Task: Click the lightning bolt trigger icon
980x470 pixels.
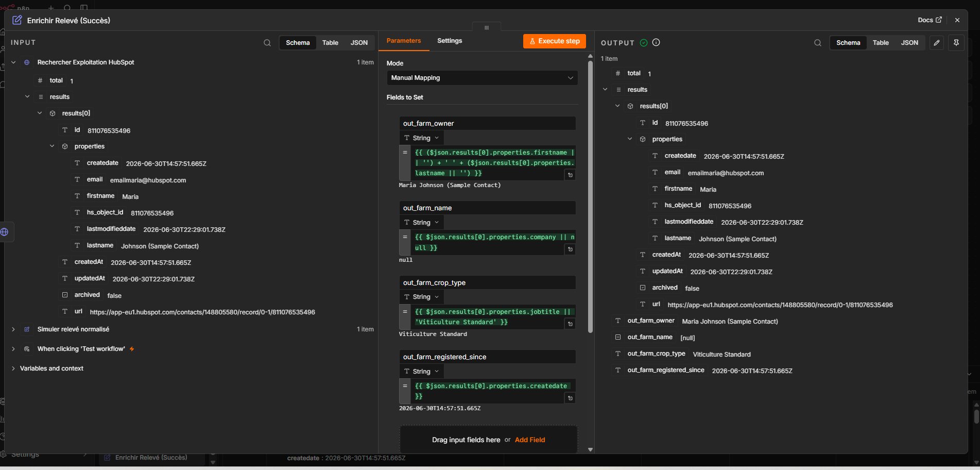Action: pos(132,349)
